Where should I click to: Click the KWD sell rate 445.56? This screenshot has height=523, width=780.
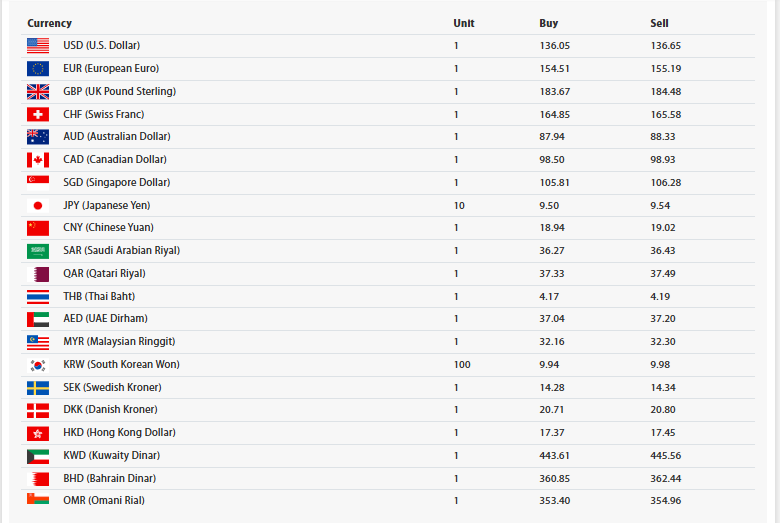pyautogui.click(x=666, y=456)
